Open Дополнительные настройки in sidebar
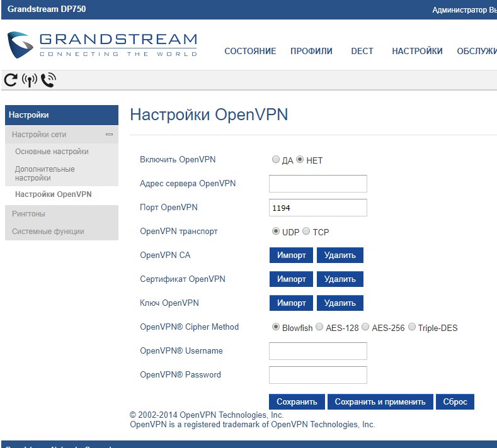 click(45, 174)
